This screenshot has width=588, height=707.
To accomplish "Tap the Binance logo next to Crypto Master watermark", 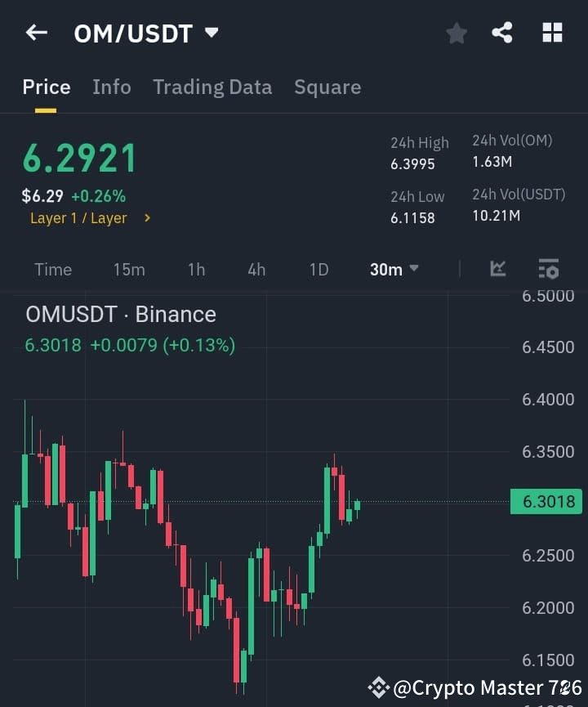I will [x=378, y=687].
